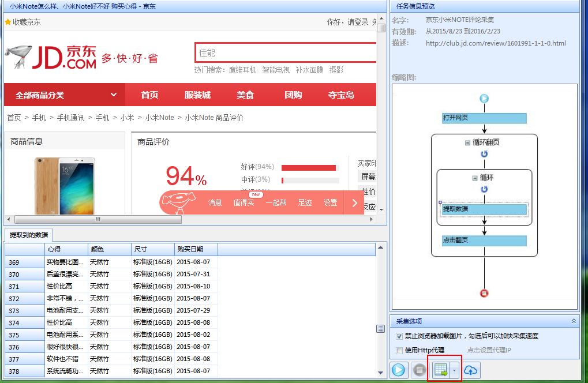Click the cloud upload icon
The width and height of the screenshot is (588, 383).
click(471, 370)
